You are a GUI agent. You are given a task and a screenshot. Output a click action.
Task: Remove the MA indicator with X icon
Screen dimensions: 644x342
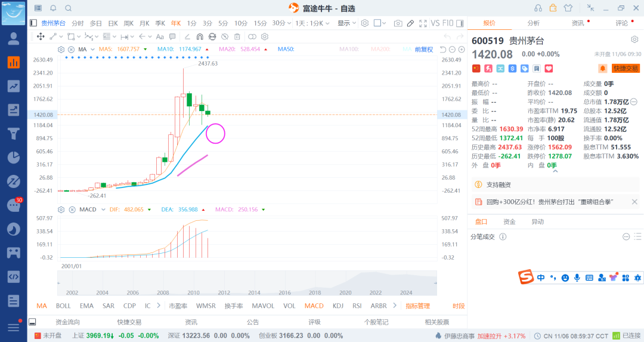pos(71,50)
